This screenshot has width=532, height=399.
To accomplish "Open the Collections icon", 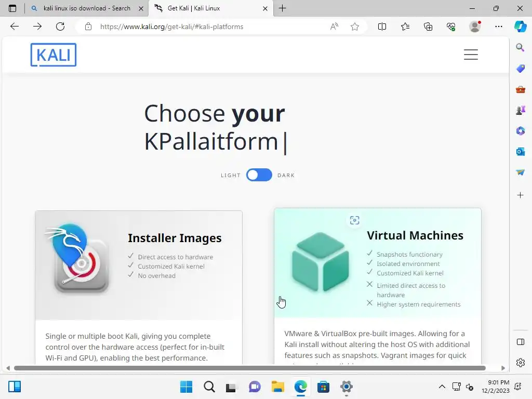I will click(428, 26).
